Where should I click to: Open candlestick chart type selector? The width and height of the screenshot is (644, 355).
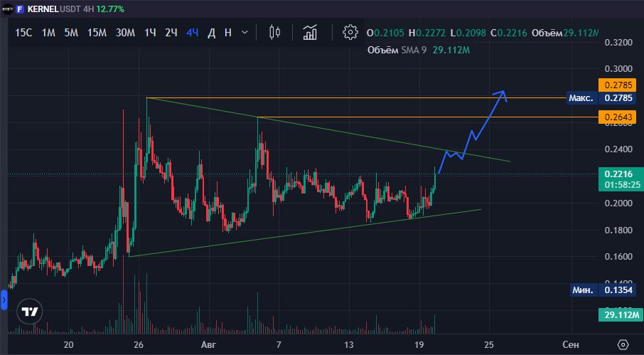click(x=274, y=33)
